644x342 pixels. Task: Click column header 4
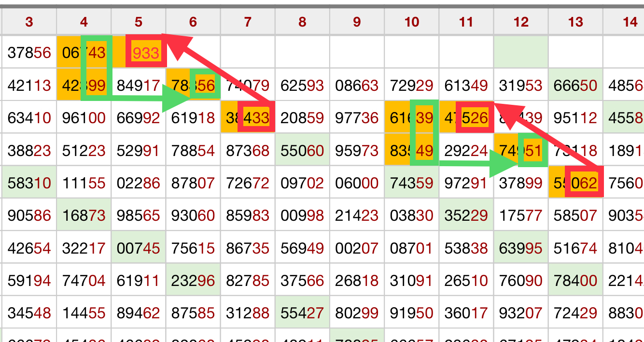pos(84,22)
